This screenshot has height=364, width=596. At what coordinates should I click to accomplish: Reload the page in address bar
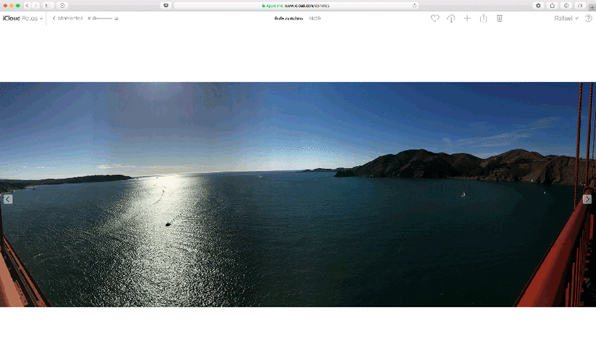pyautogui.click(x=415, y=5)
